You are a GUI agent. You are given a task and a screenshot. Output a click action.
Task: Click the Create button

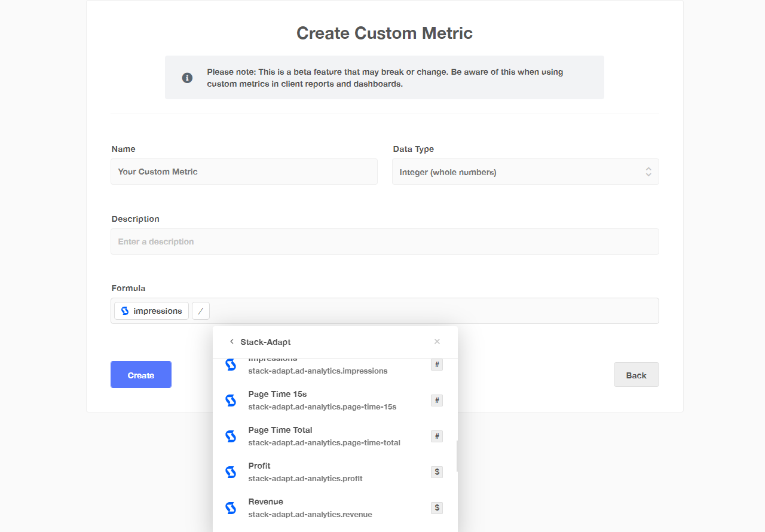pyautogui.click(x=141, y=375)
